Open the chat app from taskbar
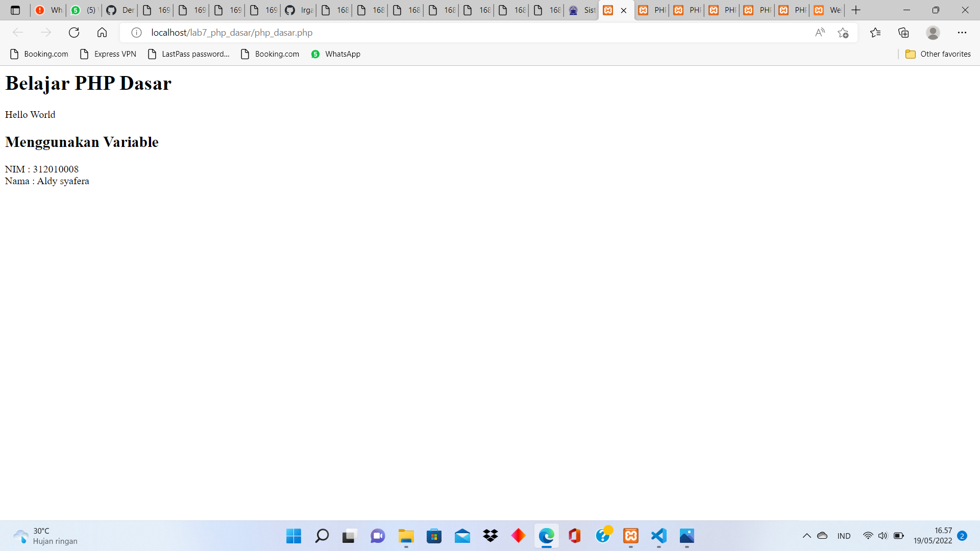Image resolution: width=980 pixels, height=551 pixels. coord(378,536)
